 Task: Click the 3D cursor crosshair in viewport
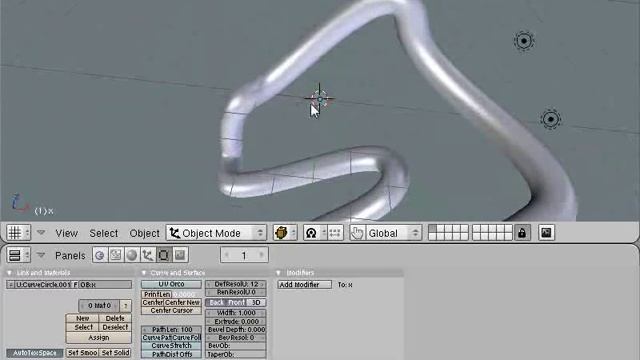click(x=320, y=99)
